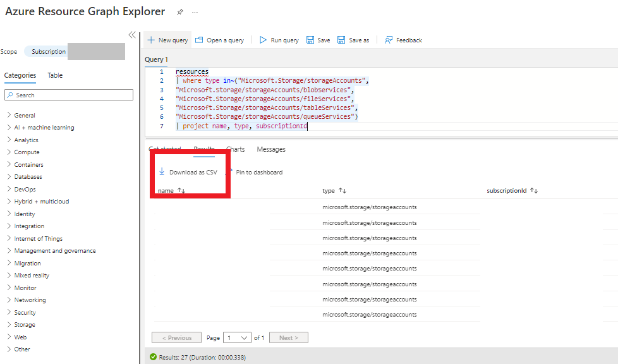Select the Mixed reality tree item
This screenshot has height=364, width=618.
coord(32,276)
